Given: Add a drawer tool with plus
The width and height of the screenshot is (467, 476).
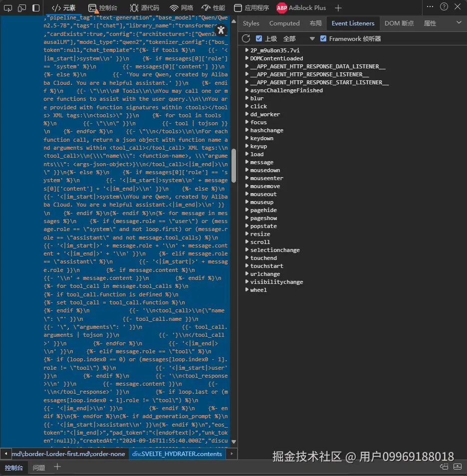Looking at the screenshot, I should click(x=57, y=467).
